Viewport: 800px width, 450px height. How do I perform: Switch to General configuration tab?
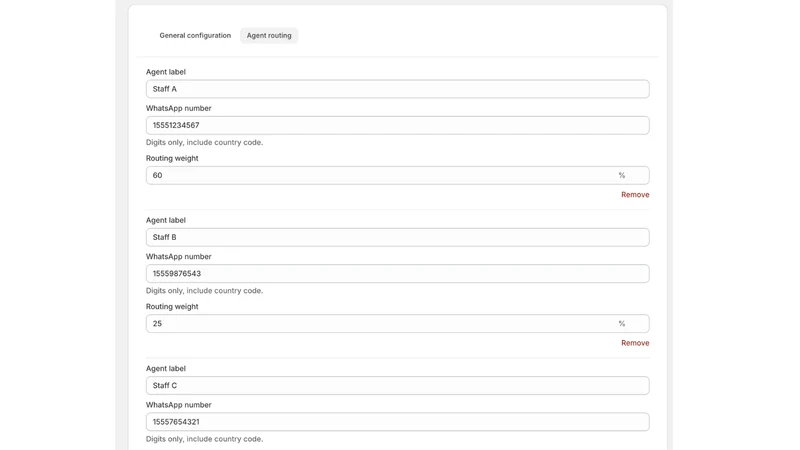195,35
